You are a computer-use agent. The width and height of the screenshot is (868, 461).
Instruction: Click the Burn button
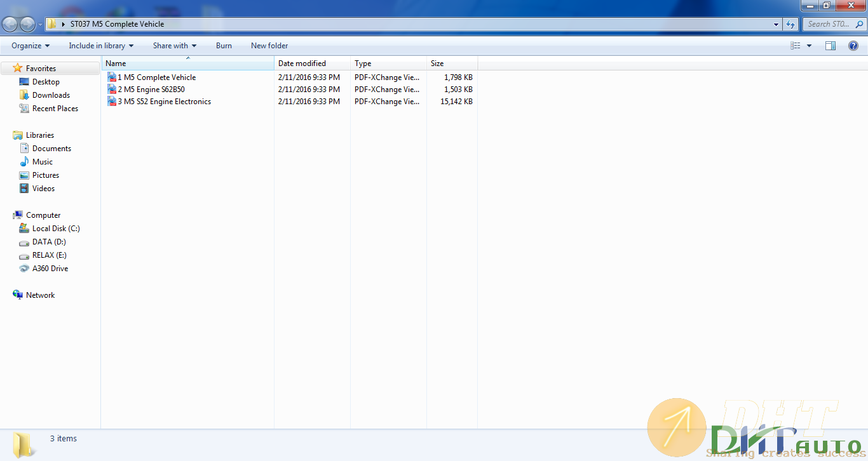coord(224,46)
